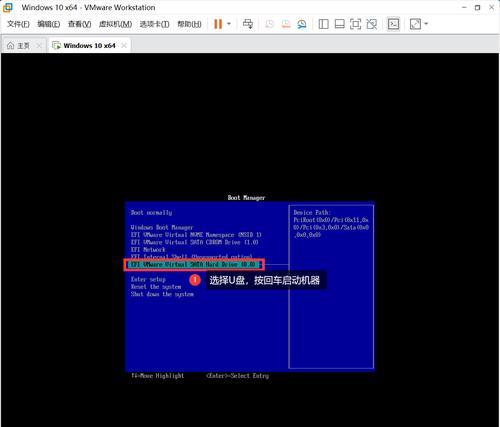Screen dimensions: 500x427
Task: Select the Enter setup entry
Action: (x=148, y=279)
